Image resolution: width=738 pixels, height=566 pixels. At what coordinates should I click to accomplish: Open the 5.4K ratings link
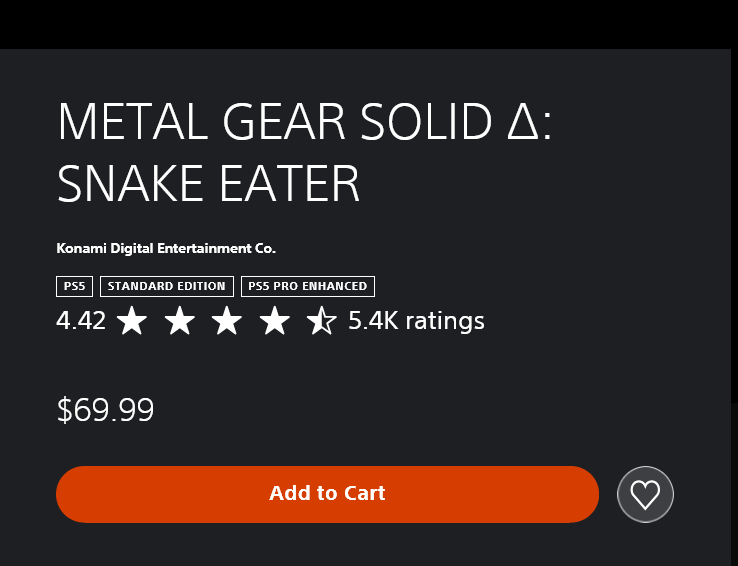click(416, 321)
